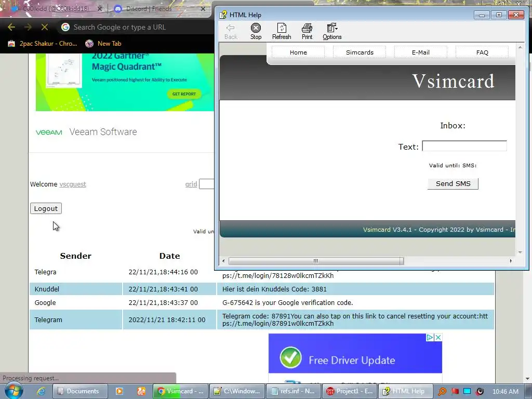The height and width of the screenshot is (399, 532).
Task: Click Chrome page scroll-down arrow
Action: point(527,379)
